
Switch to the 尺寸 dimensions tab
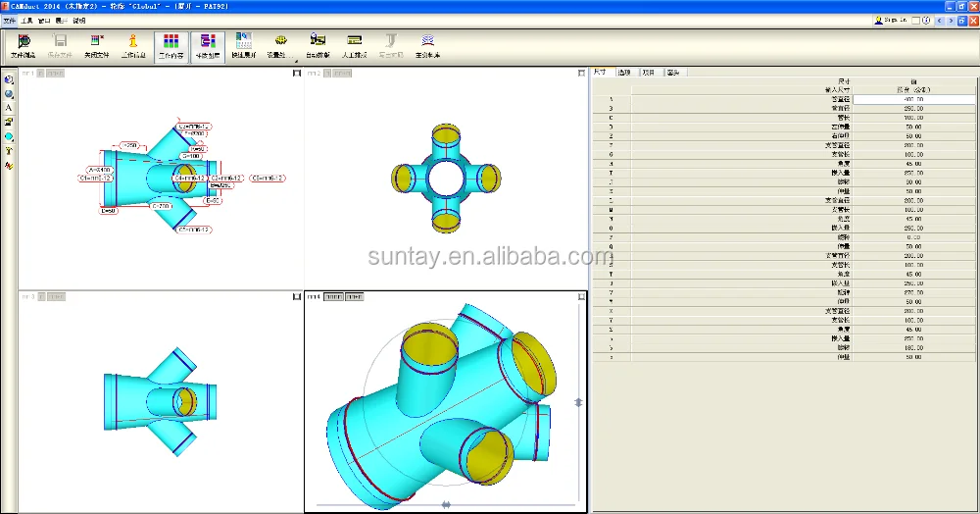click(x=602, y=72)
